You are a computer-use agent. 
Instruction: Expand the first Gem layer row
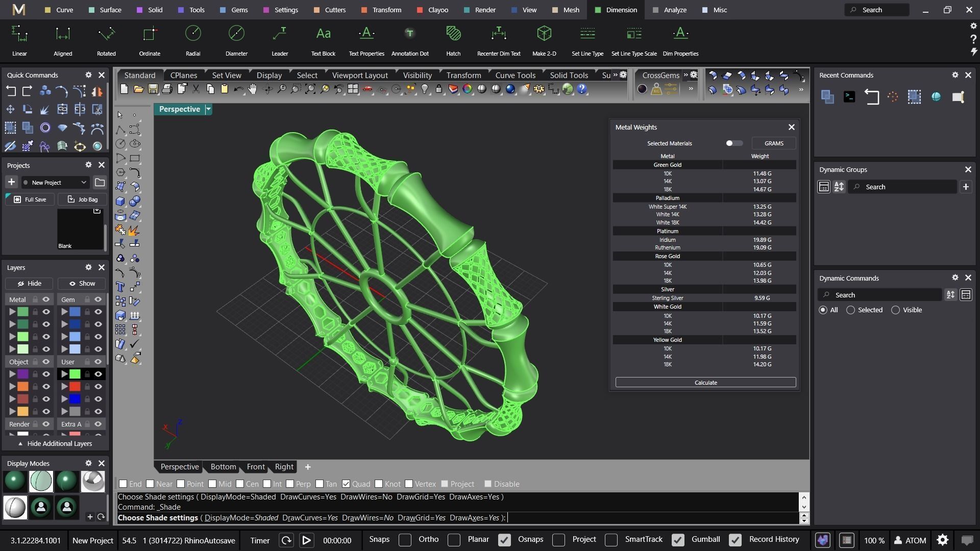pyautogui.click(x=64, y=312)
